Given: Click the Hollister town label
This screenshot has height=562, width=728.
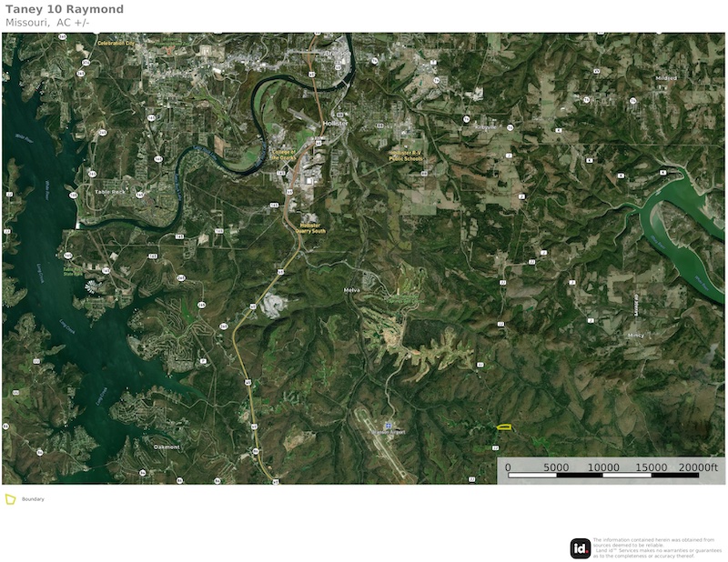Looking at the screenshot, I should click(x=335, y=124).
